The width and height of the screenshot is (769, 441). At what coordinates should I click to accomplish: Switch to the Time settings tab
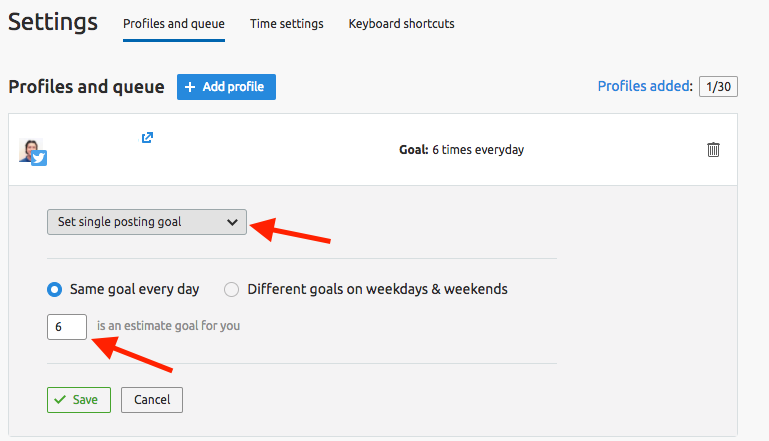pos(286,24)
